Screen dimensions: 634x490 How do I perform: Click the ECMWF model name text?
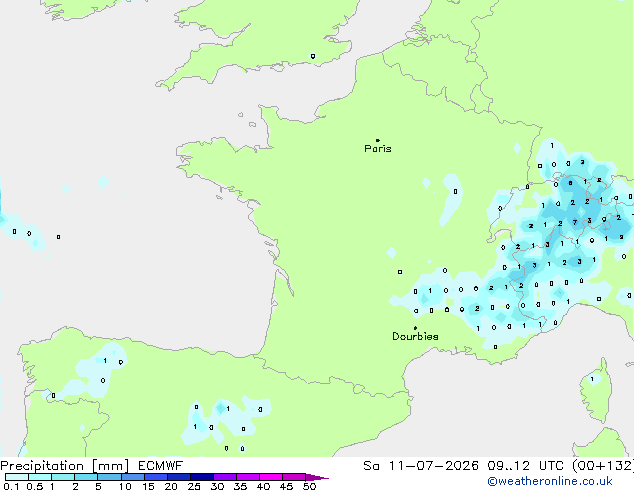click(x=161, y=466)
